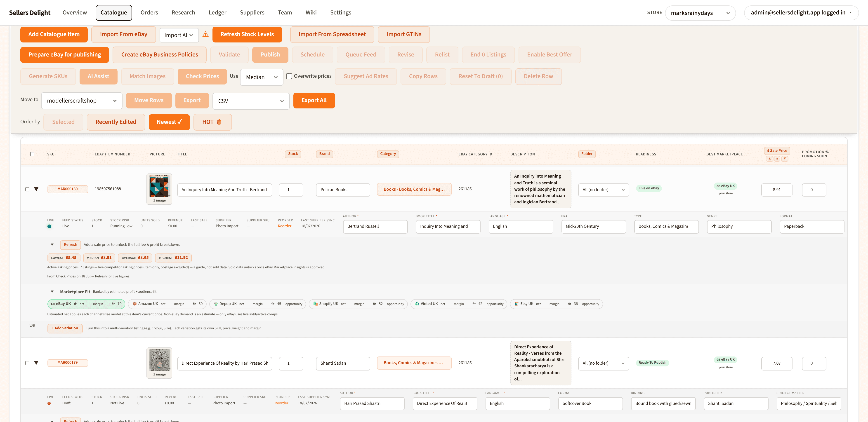Click the MEDIAN £8.91 price chip
This screenshot has width=868, height=422.
pos(99,258)
